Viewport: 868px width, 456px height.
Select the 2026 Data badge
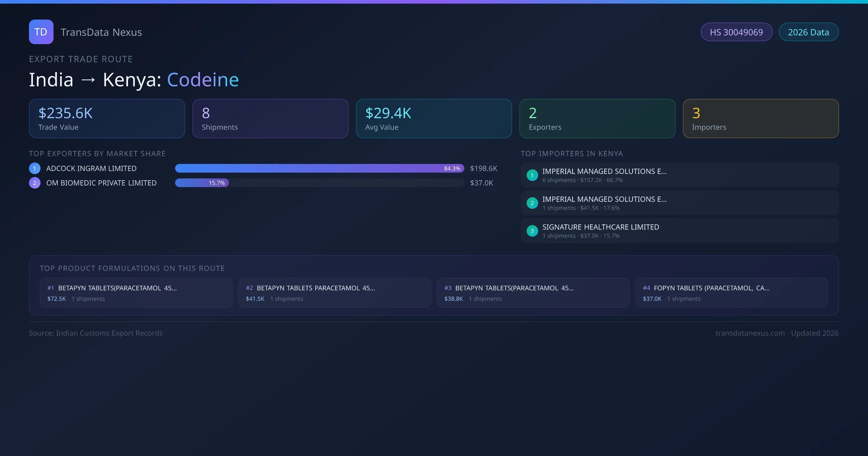click(x=808, y=32)
